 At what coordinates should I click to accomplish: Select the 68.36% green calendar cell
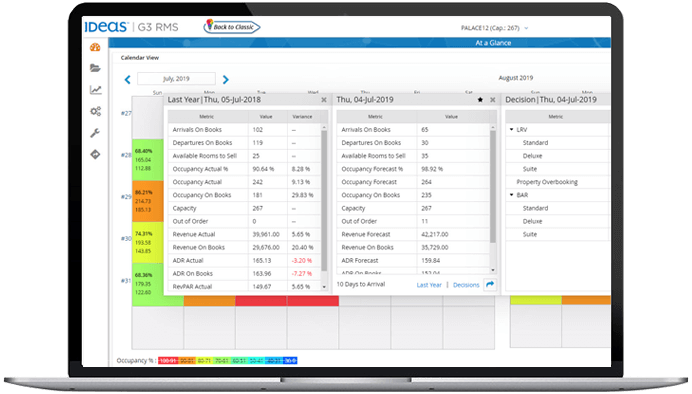click(147, 284)
